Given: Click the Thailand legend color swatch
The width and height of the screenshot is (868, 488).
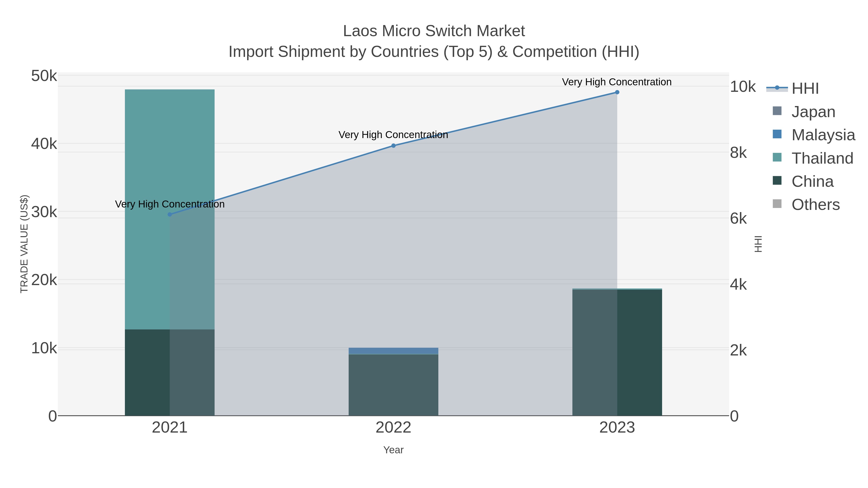Looking at the screenshot, I should click(x=777, y=157).
